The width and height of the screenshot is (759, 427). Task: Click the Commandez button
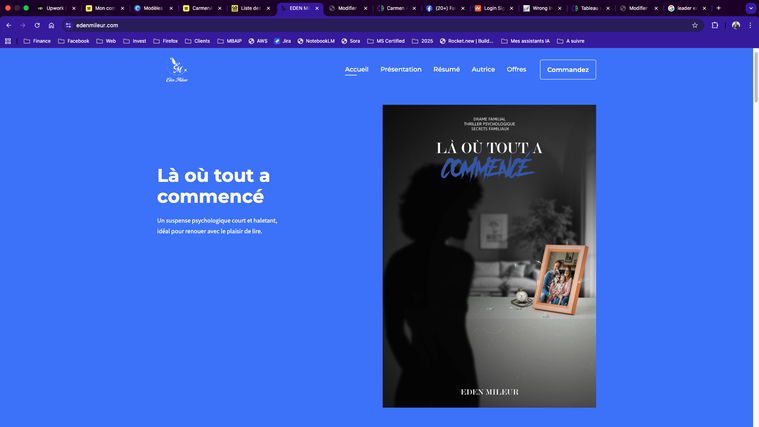coord(568,70)
